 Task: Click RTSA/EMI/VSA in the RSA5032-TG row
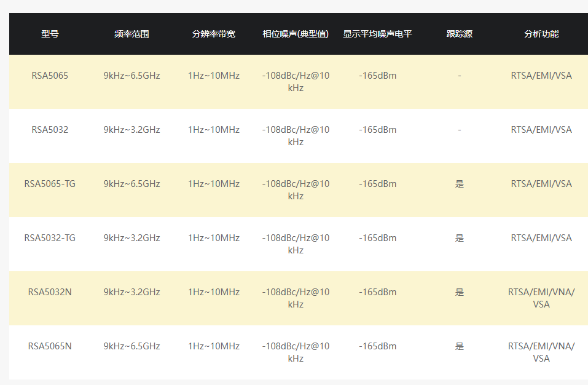click(541, 237)
